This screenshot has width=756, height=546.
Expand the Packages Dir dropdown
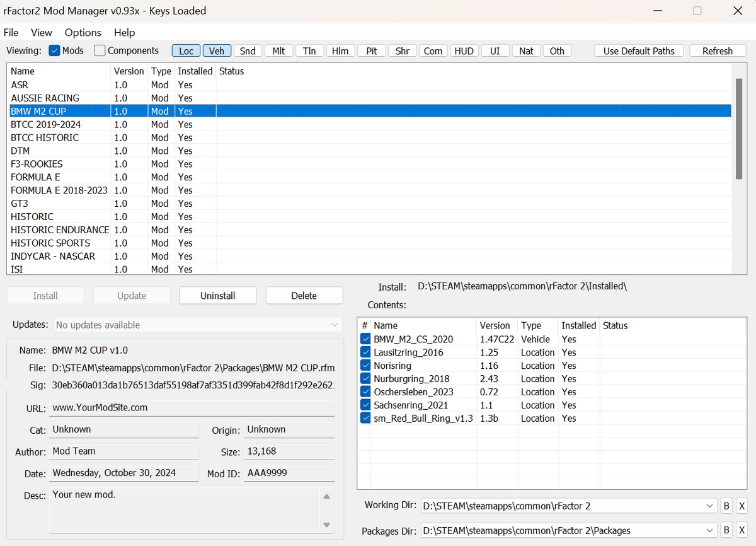point(709,530)
